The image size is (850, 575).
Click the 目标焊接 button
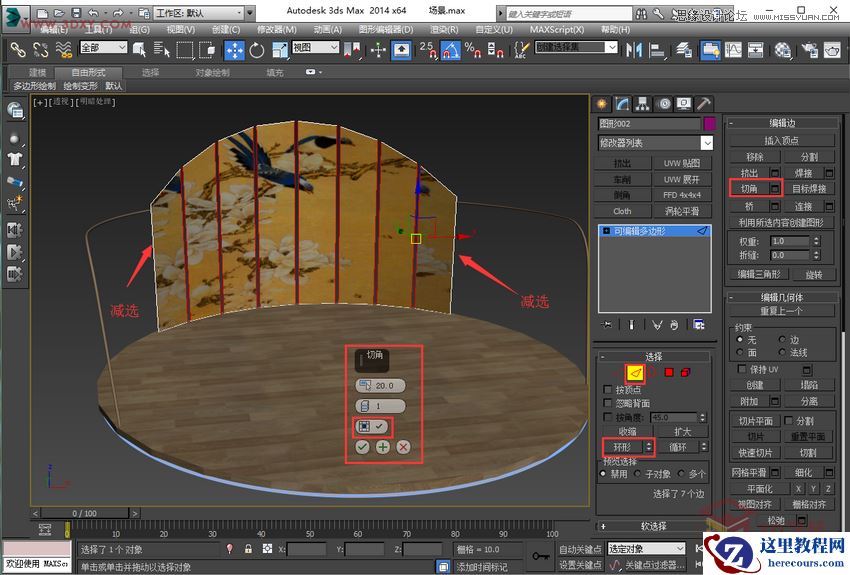(x=809, y=189)
